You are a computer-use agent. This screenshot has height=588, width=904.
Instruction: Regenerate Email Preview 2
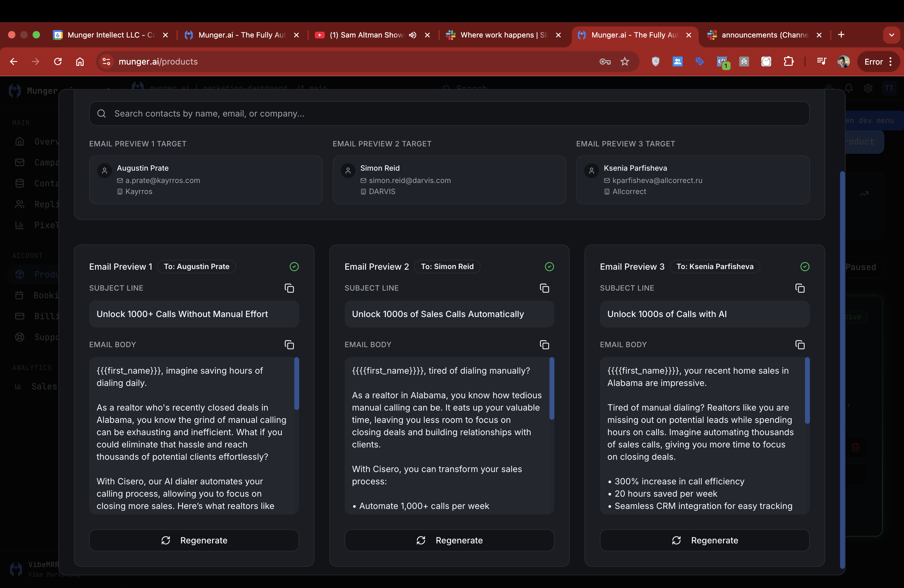(x=449, y=540)
